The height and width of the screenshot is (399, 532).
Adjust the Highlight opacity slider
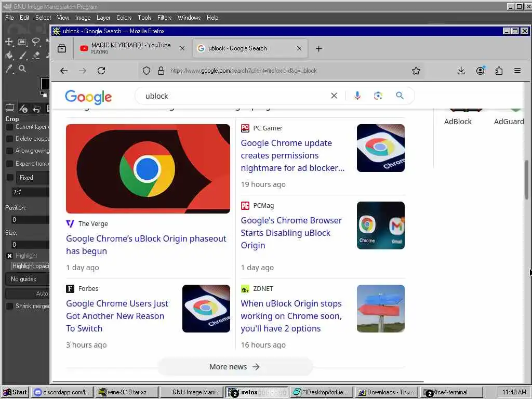30,266
